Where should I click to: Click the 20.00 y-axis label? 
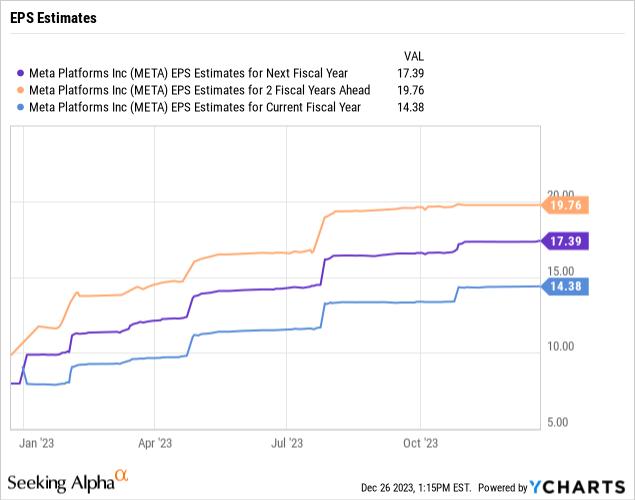click(560, 194)
